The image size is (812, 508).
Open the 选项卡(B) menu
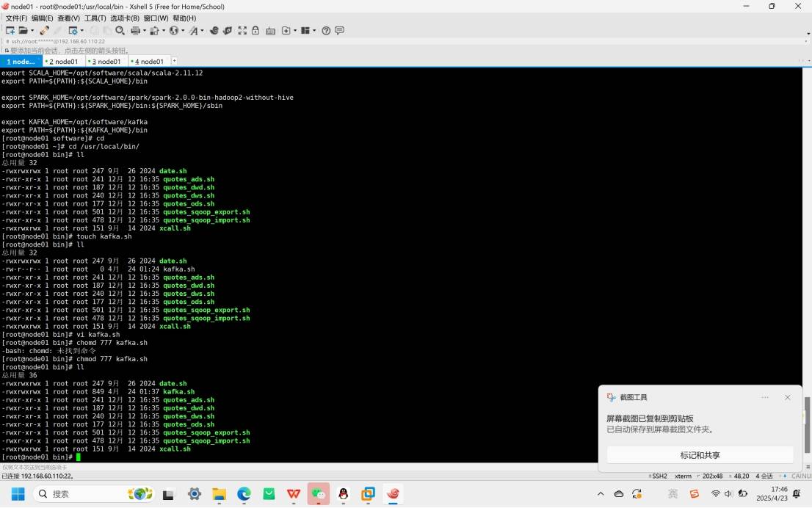click(124, 18)
